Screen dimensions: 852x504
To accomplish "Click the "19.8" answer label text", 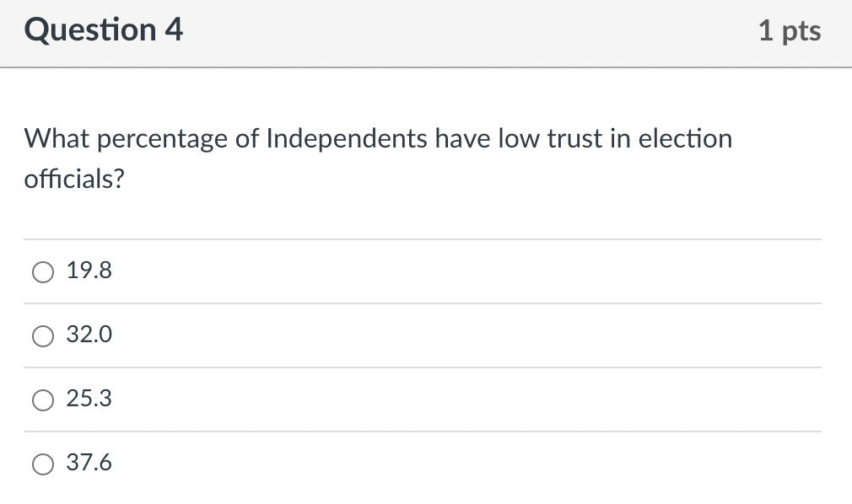I will pyautogui.click(x=89, y=271).
